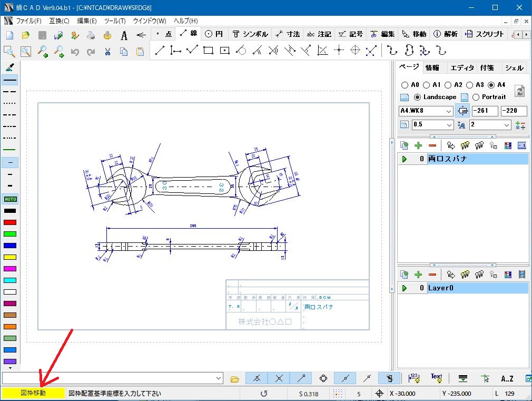Open the ウインドウ(W) menu
Viewport: 532px width, 401px height.
pyautogui.click(x=150, y=21)
